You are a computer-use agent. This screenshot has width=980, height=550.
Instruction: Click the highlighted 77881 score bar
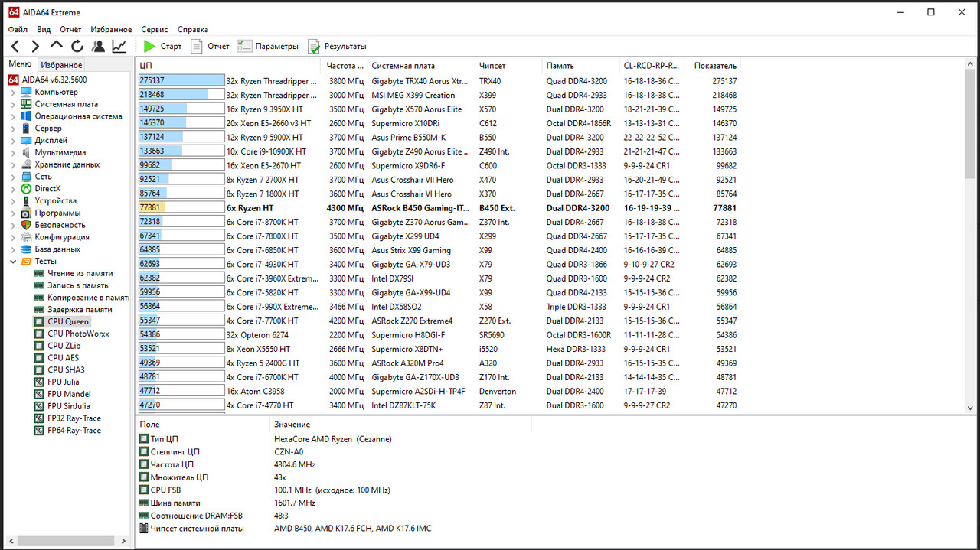181,208
